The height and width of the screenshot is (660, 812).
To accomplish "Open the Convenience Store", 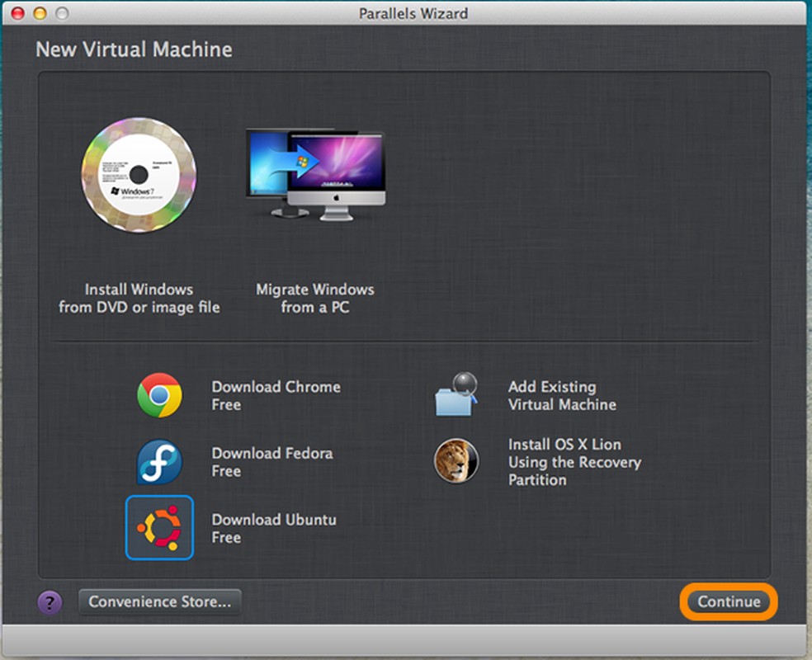I will (x=159, y=601).
